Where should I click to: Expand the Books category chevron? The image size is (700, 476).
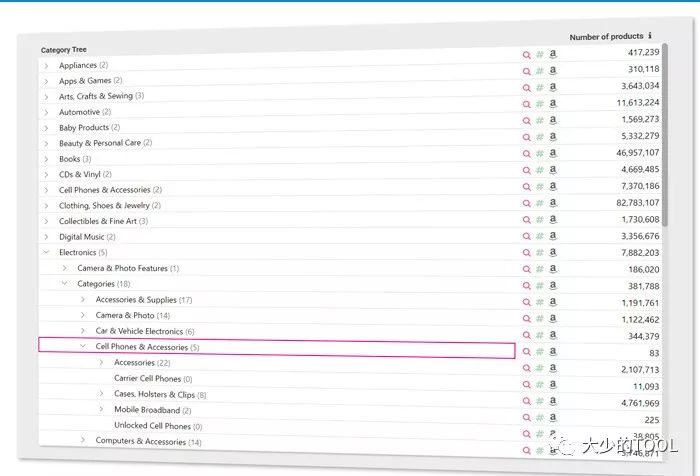[x=46, y=159]
